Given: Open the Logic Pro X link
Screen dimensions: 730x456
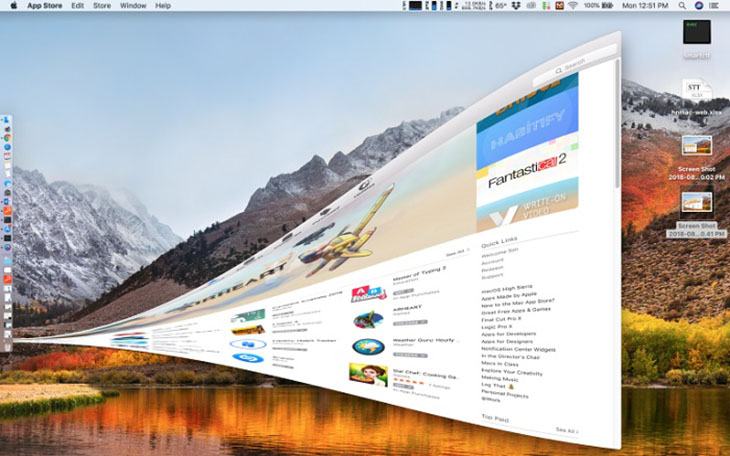Looking at the screenshot, I should coord(496,327).
